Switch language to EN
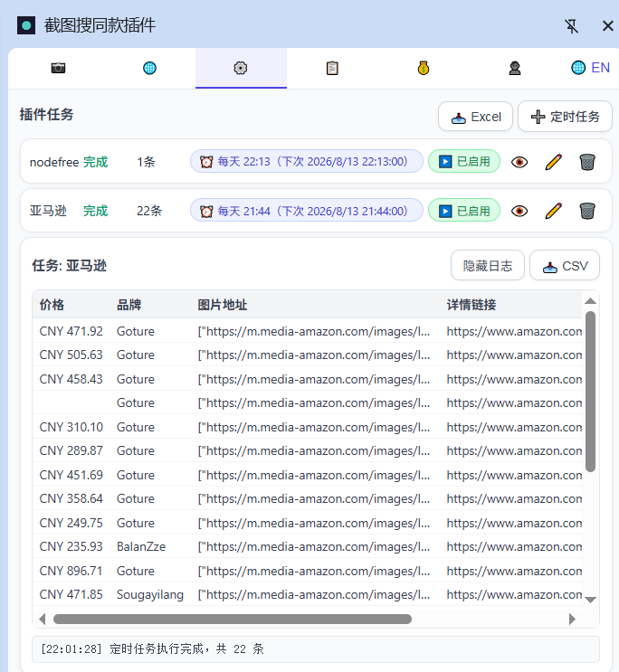 590,68
